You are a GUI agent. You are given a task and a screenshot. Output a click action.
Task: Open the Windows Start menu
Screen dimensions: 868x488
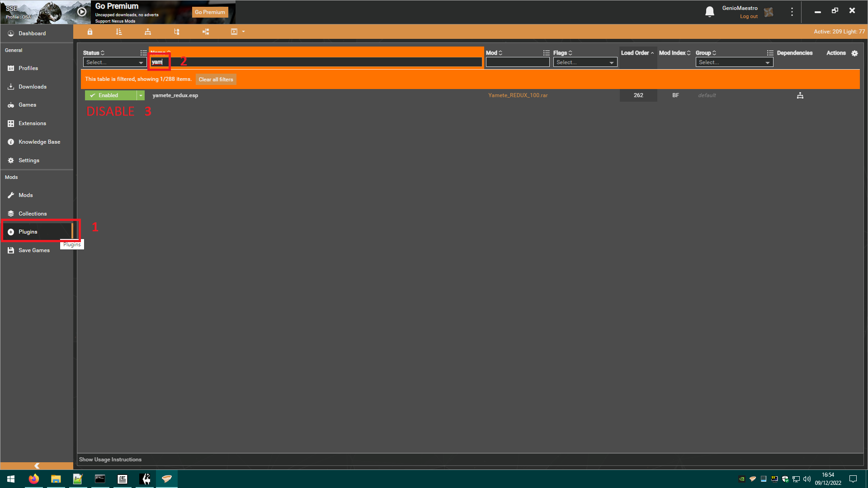point(11,479)
